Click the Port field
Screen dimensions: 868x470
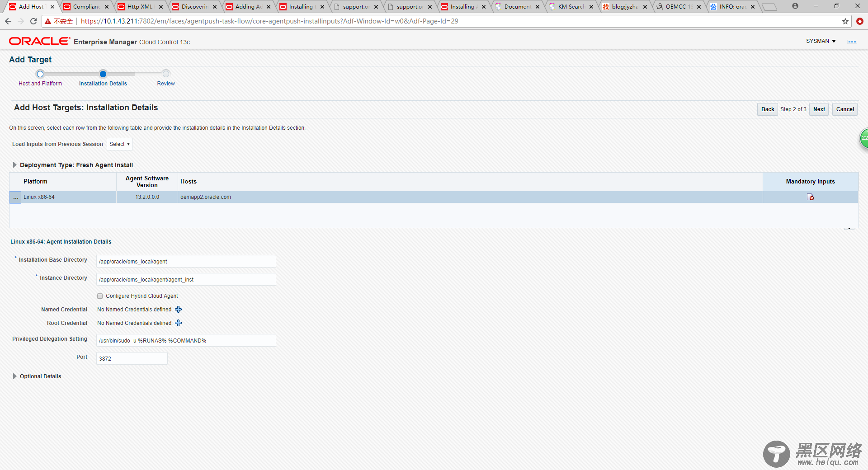pyautogui.click(x=132, y=358)
